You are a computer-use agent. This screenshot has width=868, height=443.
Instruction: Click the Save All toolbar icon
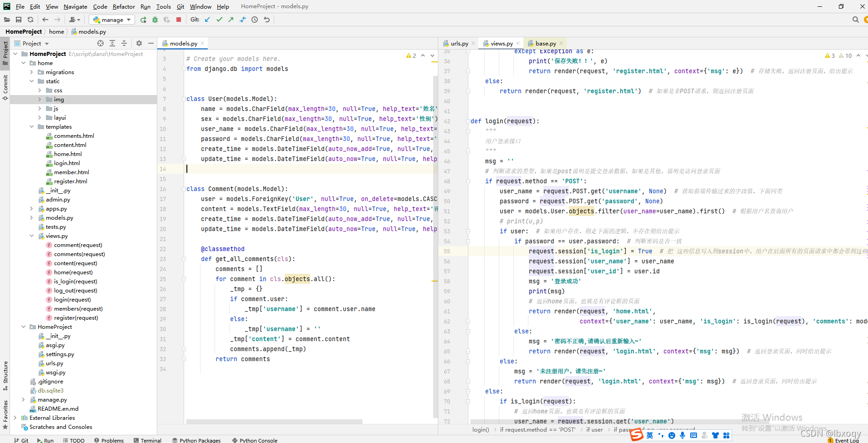pos(19,20)
